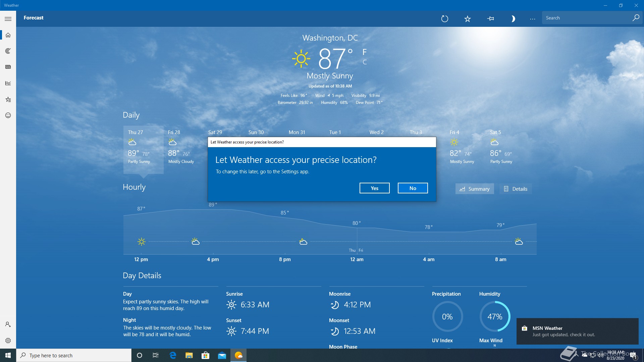Open the MSN Weather update notification
The height and width of the screenshot is (362, 644).
click(578, 331)
